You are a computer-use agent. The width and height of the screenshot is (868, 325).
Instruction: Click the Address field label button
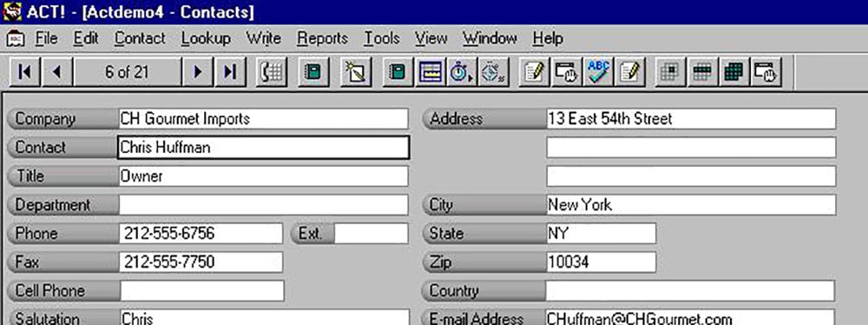(x=483, y=119)
